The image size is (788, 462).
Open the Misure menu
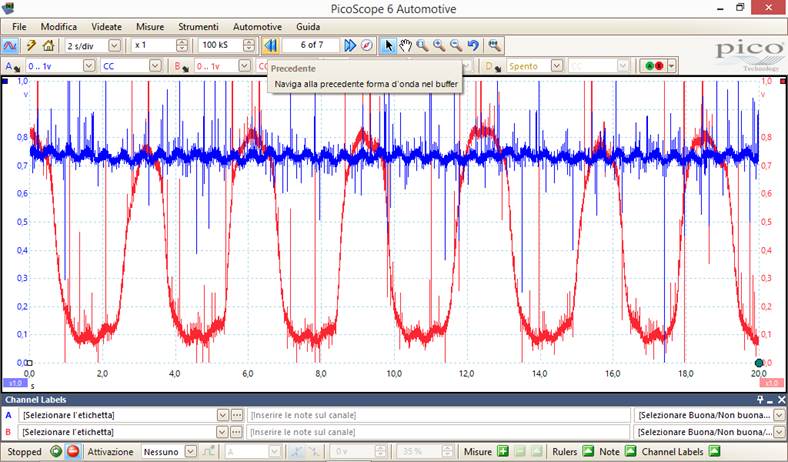point(150,27)
